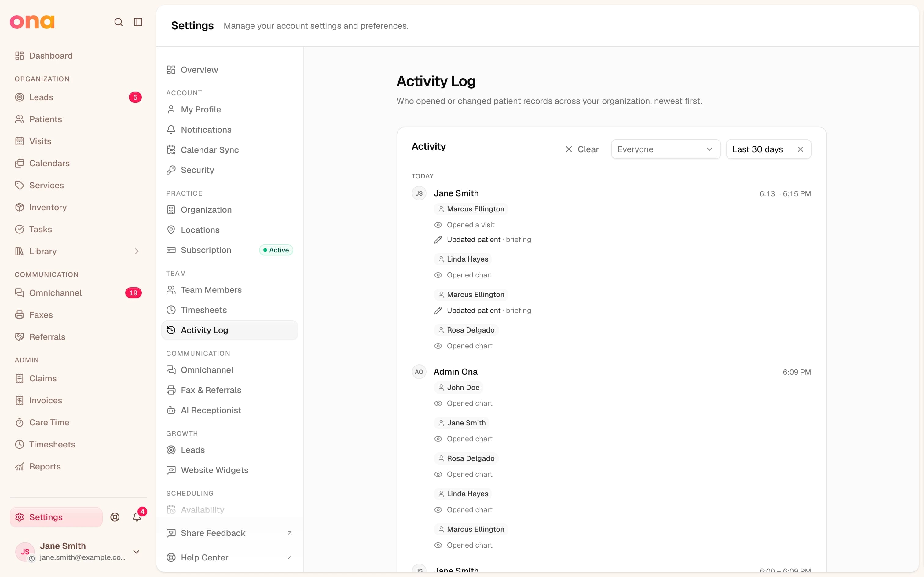Open Locations settings page
This screenshot has width=924, height=577.
230,230
